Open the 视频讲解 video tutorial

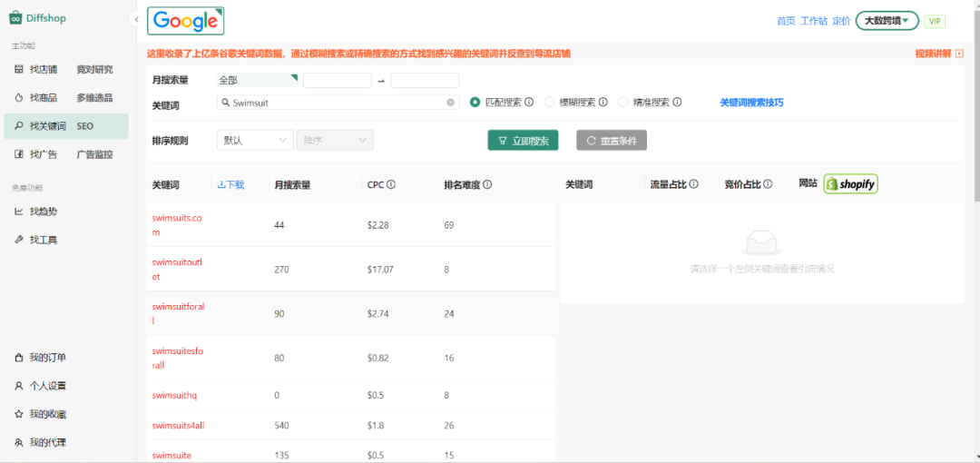point(939,54)
